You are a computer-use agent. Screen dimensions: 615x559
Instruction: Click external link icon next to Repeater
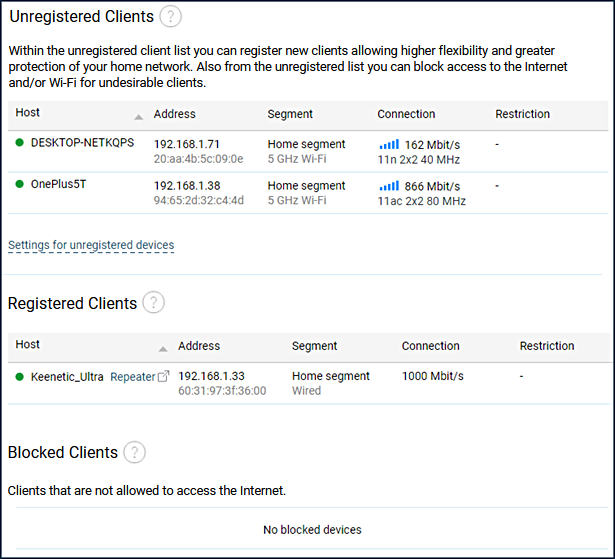click(x=164, y=377)
